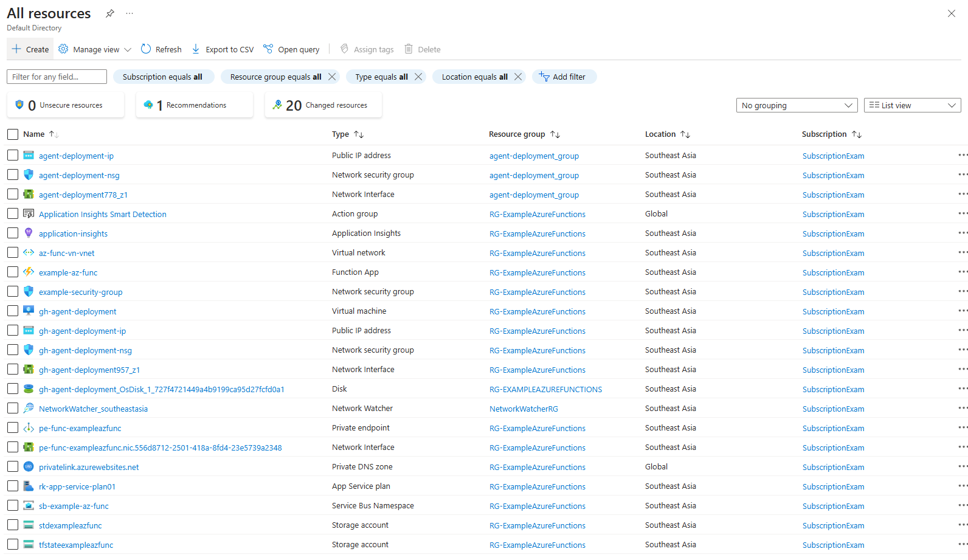Select the NetworkWatcher_southeastasia checkbox
The image size is (968, 560).
13,408
